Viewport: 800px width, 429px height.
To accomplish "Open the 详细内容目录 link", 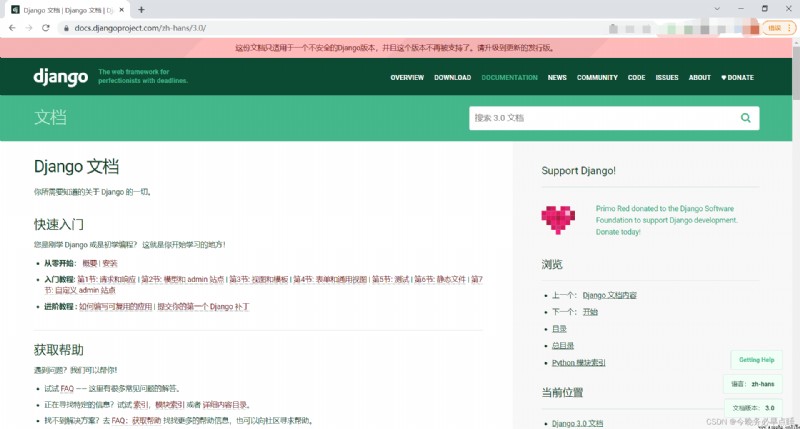I will (224, 405).
